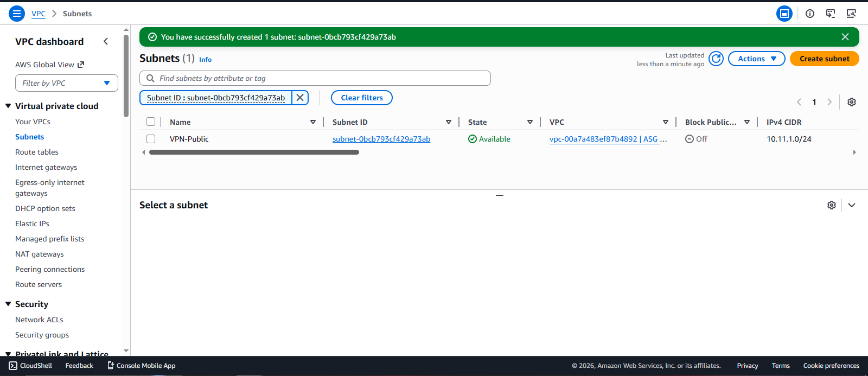Open Network ACLs in sidebar
Image resolution: width=868 pixels, height=376 pixels.
click(39, 320)
